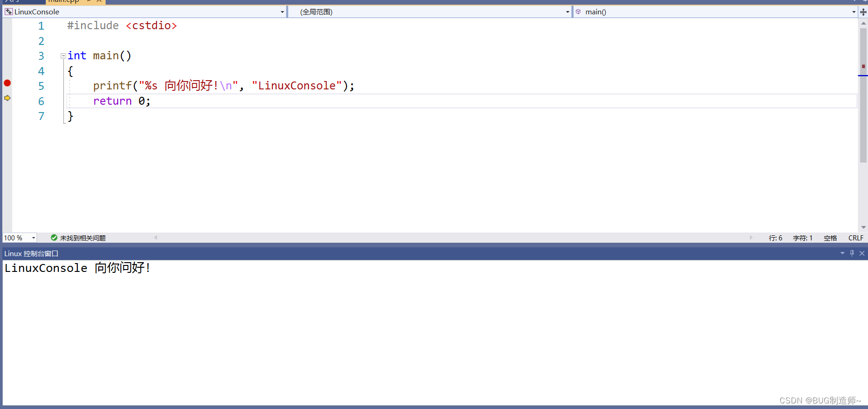Collapse the main function outline box
Screen dimensions: 868x409
click(x=63, y=56)
